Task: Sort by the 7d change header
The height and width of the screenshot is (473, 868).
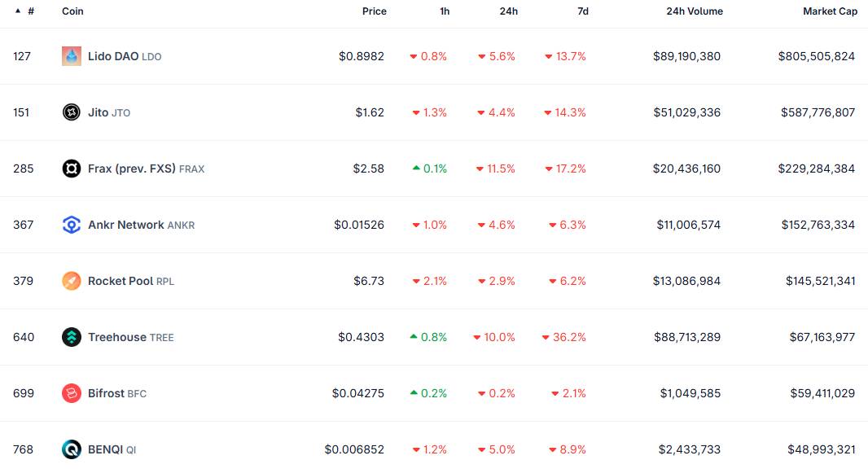Action: (582, 11)
